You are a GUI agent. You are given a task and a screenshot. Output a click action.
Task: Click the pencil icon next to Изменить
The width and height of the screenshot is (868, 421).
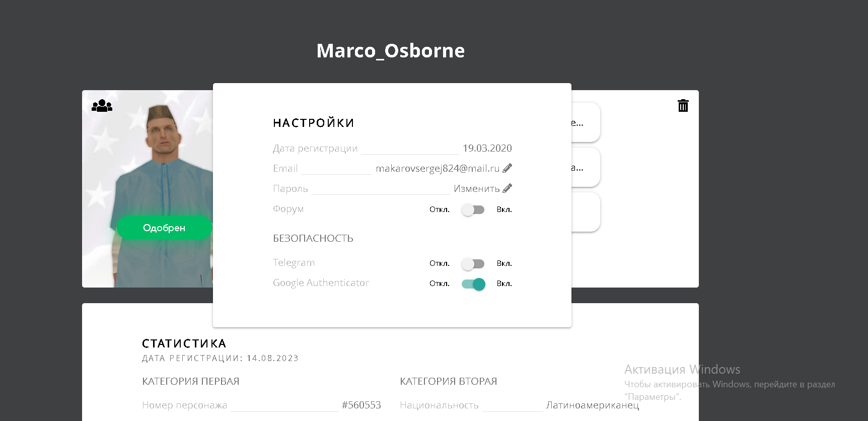coord(508,188)
